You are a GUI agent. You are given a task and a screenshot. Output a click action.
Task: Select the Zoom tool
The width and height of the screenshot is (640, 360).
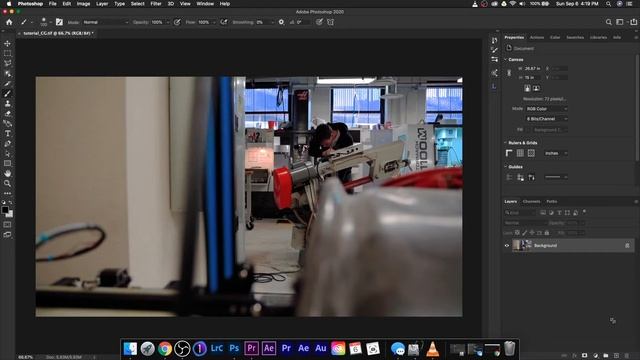(7, 183)
